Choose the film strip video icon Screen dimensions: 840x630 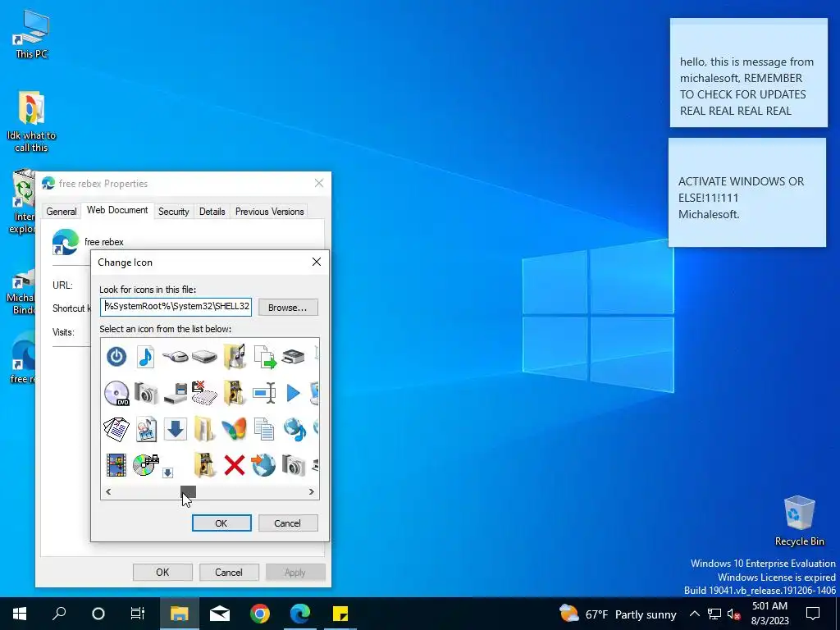(x=116, y=465)
